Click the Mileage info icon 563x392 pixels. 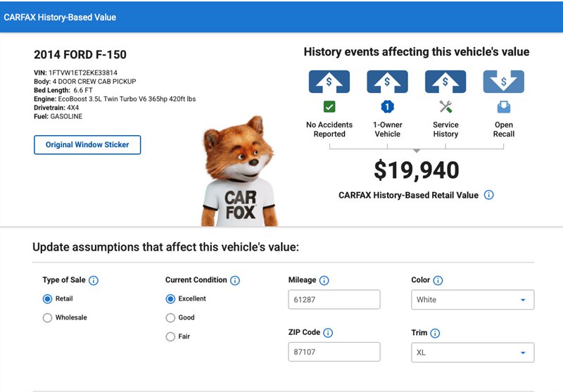tap(324, 280)
